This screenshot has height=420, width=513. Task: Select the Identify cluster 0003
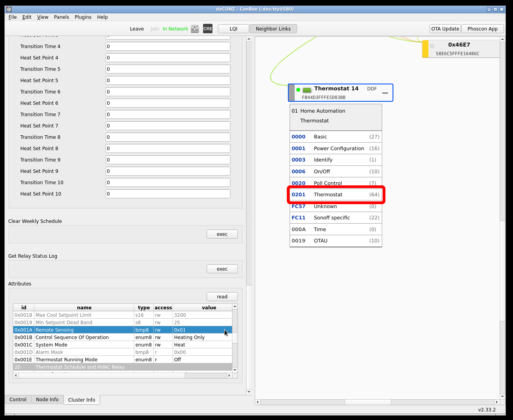336,160
